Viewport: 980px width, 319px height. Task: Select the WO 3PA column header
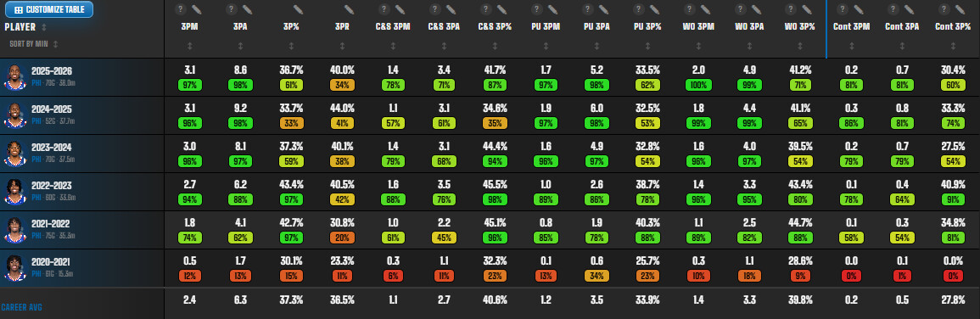pyautogui.click(x=748, y=26)
